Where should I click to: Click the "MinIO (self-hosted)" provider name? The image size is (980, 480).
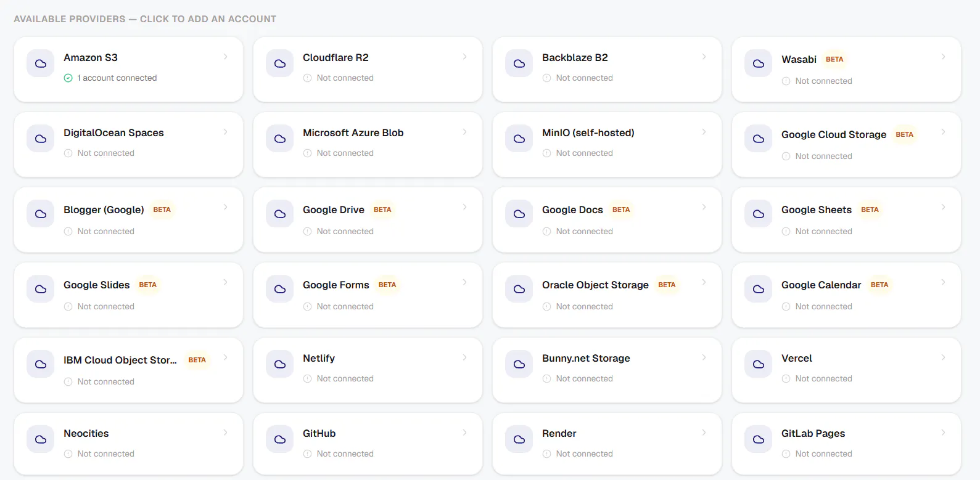[x=588, y=133]
